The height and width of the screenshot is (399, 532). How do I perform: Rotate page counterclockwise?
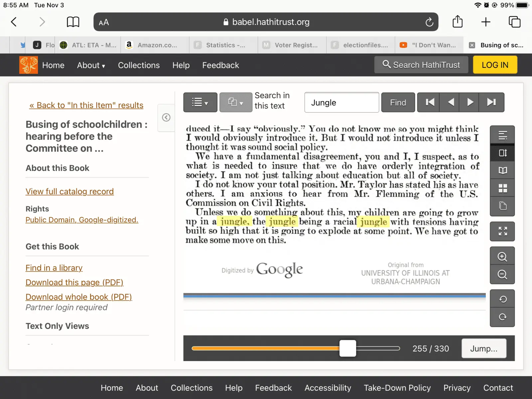click(x=502, y=299)
